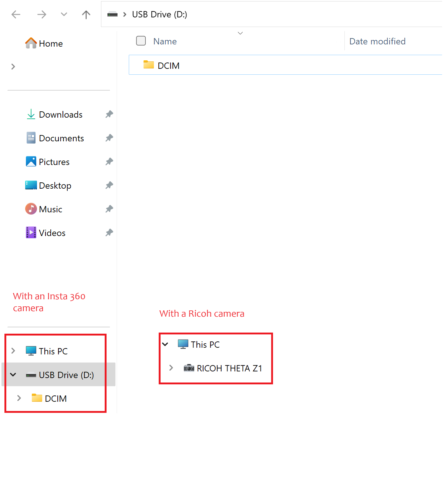Unpin Downloads using its pin icon
Screen dimensions: 448x492
tap(109, 114)
